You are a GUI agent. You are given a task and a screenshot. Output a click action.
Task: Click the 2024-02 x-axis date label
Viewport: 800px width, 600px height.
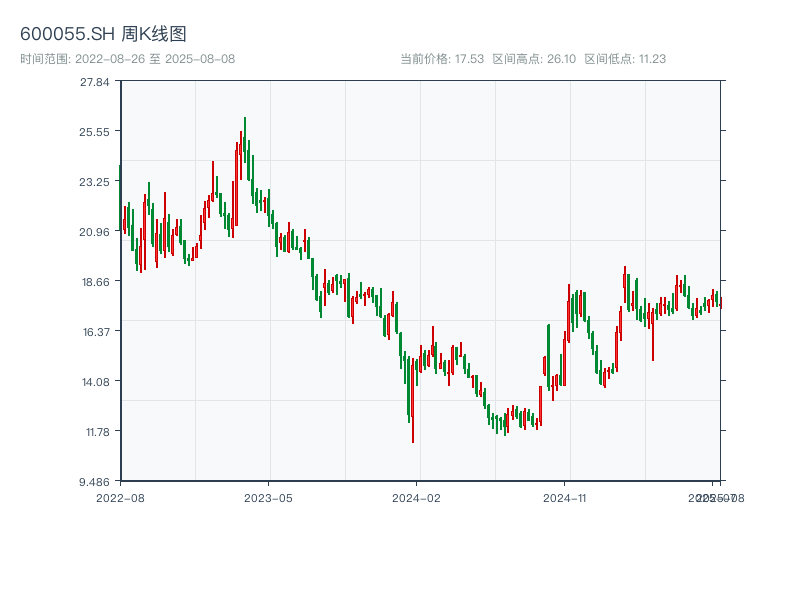tap(417, 497)
